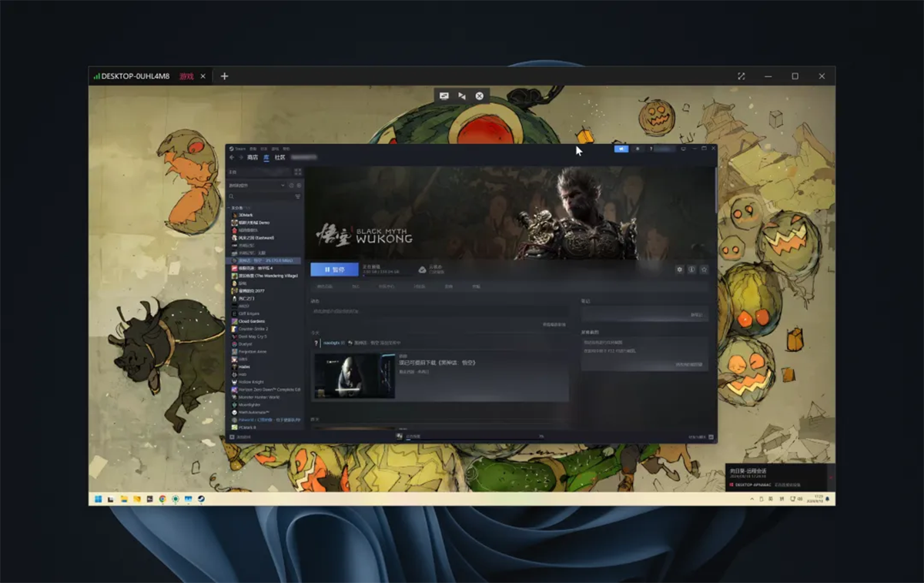Viewport: 924px width, 583px height.
Task: Click the recent activity clock icon in sidebar
Action: click(292, 186)
